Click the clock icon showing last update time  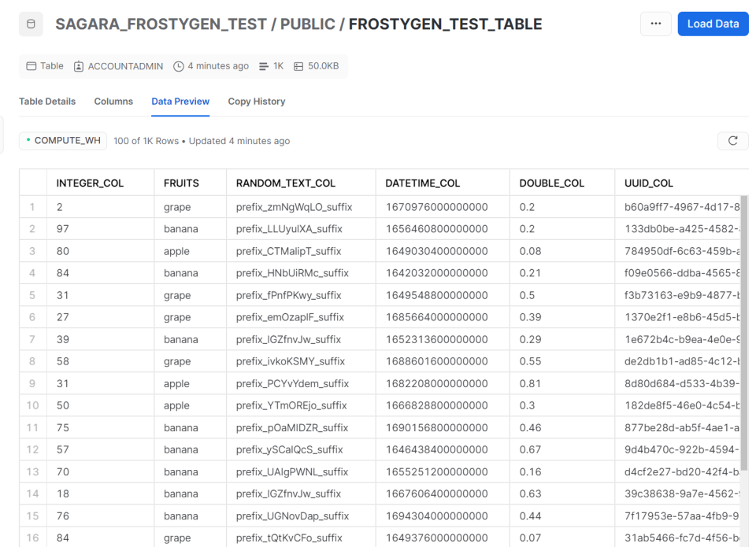click(x=180, y=66)
